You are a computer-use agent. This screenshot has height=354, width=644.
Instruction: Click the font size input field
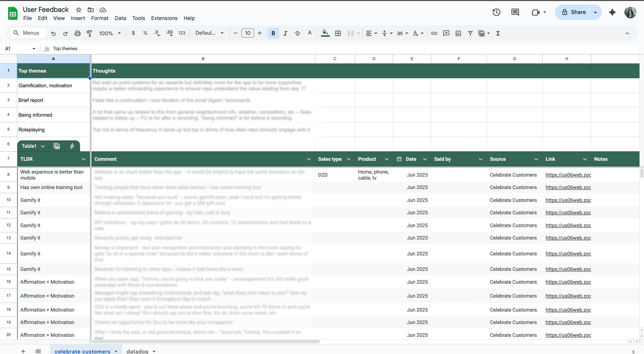(248, 33)
